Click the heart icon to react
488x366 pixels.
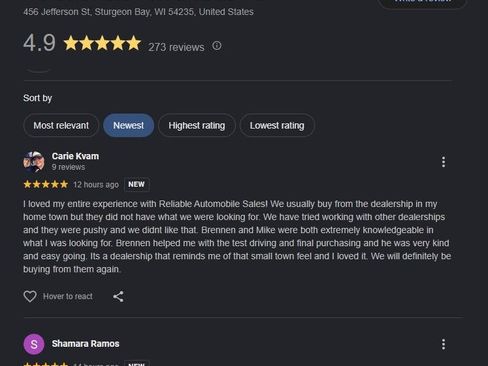click(x=30, y=296)
